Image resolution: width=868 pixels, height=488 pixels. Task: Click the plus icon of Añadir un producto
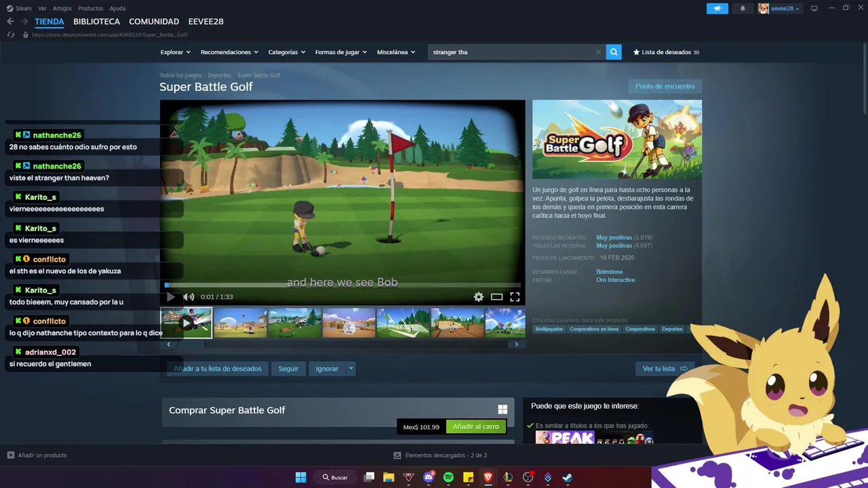10,455
